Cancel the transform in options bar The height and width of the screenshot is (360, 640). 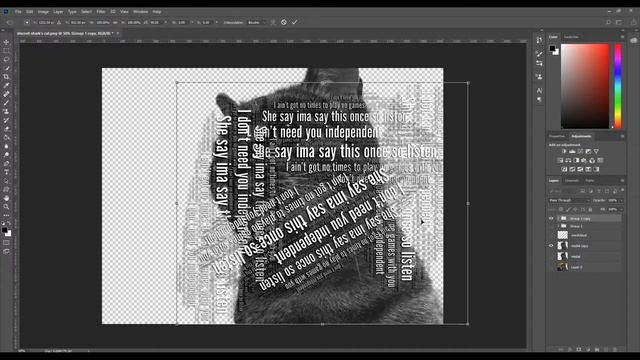284,22
